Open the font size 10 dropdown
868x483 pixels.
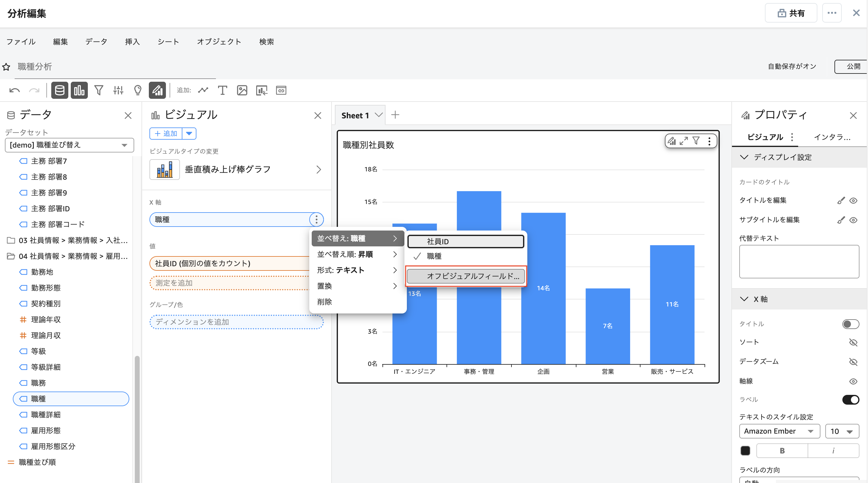tap(841, 431)
